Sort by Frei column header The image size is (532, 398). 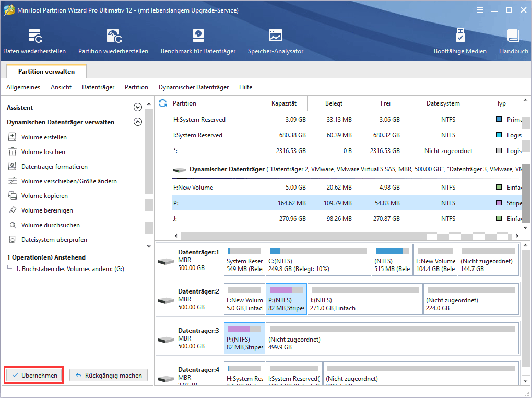(x=377, y=103)
